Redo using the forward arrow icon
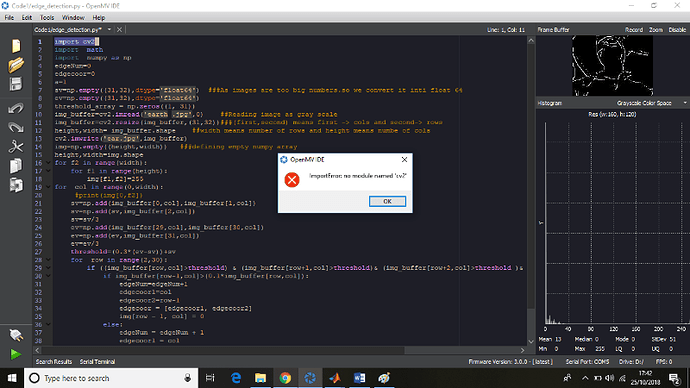 pos(16,128)
